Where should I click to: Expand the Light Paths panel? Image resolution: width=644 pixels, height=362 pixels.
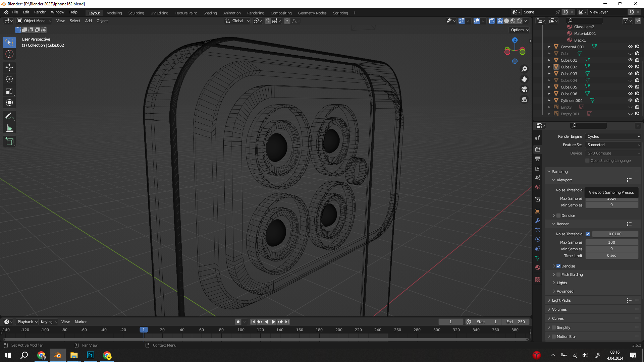pos(561,300)
